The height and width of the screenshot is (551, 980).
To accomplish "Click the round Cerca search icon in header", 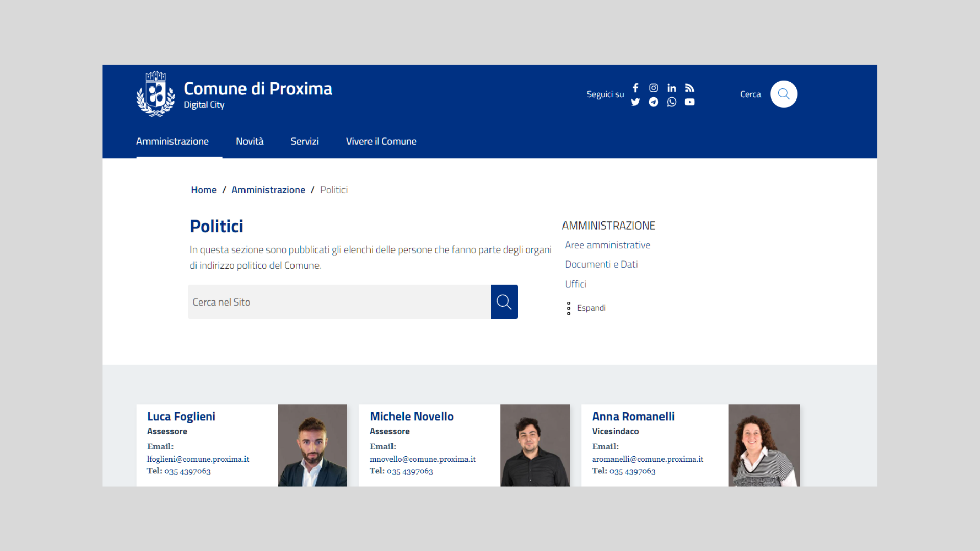I will [x=783, y=94].
